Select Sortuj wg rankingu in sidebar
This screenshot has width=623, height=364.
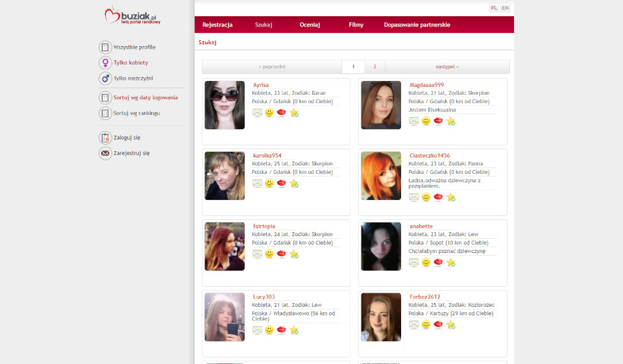point(136,113)
